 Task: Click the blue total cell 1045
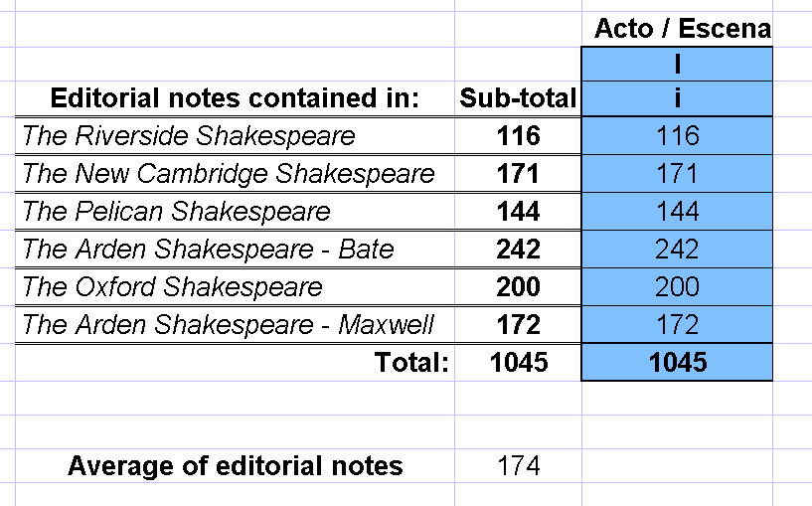(678, 363)
